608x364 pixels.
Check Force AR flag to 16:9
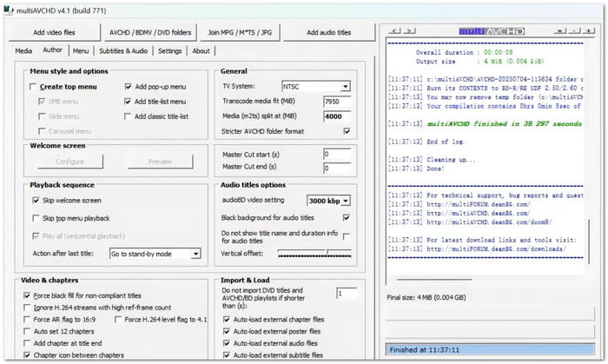[27, 320]
